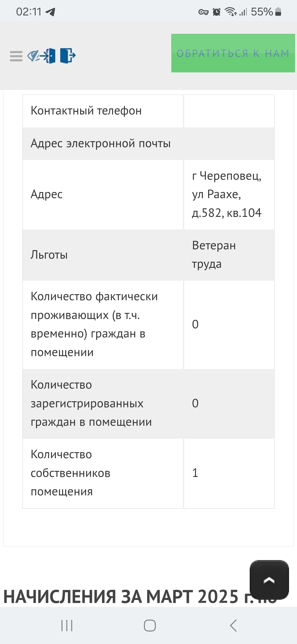Tap the Telegram paper plane status icon
Image resolution: width=297 pixels, height=644 pixels.
click(x=50, y=12)
